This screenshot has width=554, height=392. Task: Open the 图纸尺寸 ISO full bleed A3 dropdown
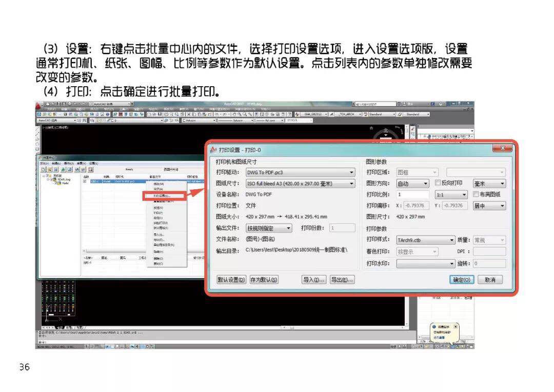(x=351, y=184)
